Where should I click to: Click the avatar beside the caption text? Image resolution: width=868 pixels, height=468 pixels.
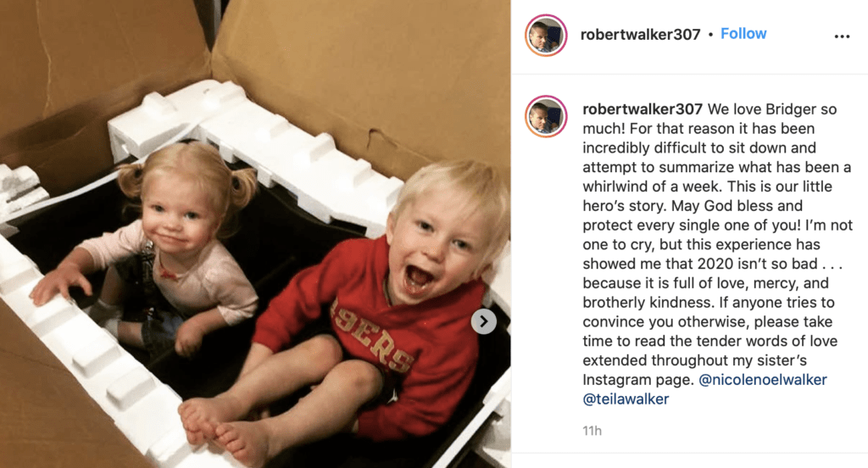click(546, 116)
